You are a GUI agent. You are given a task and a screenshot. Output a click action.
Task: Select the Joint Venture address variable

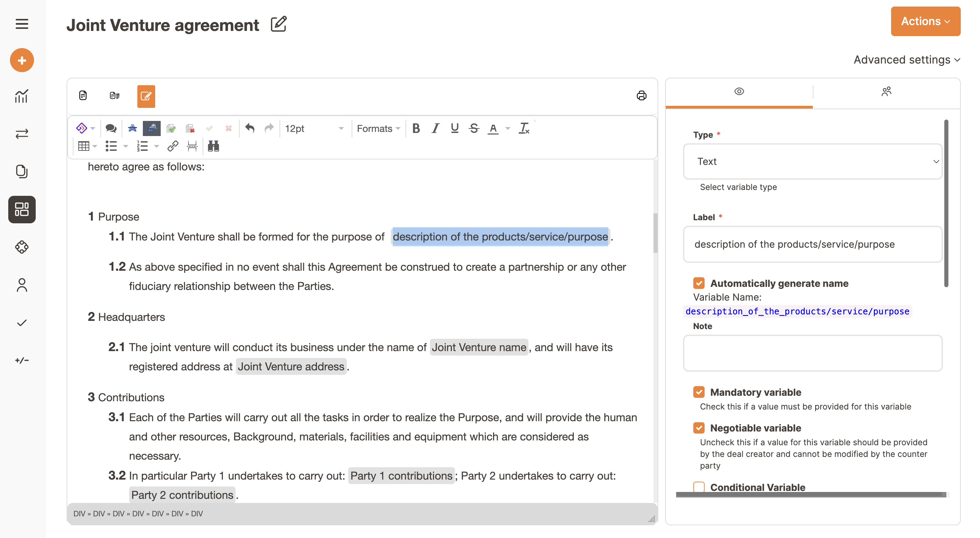click(x=291, y=366)
